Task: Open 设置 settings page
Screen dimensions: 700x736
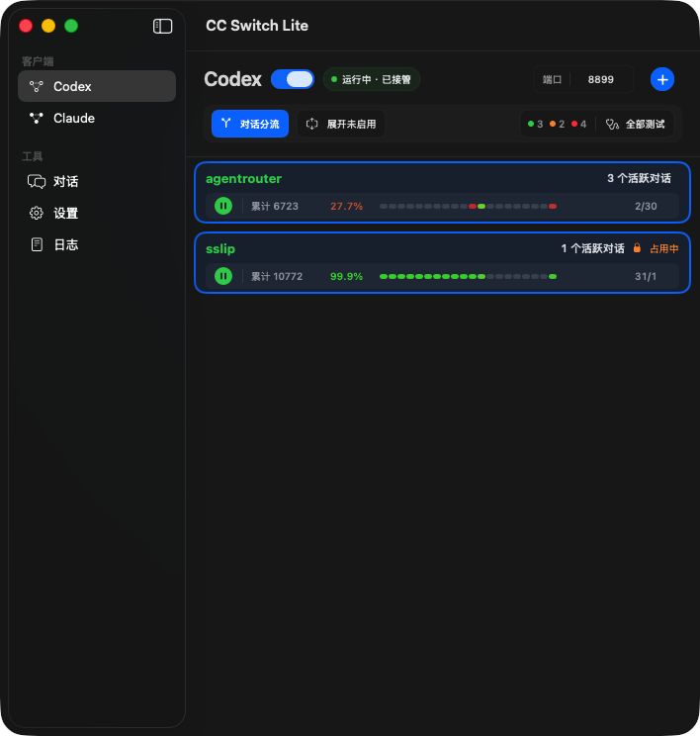Action: [97, 213]
